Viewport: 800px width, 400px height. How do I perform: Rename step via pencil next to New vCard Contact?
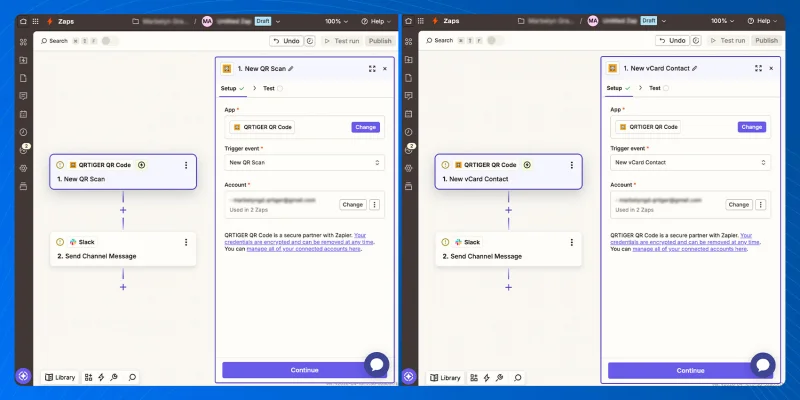694,68
